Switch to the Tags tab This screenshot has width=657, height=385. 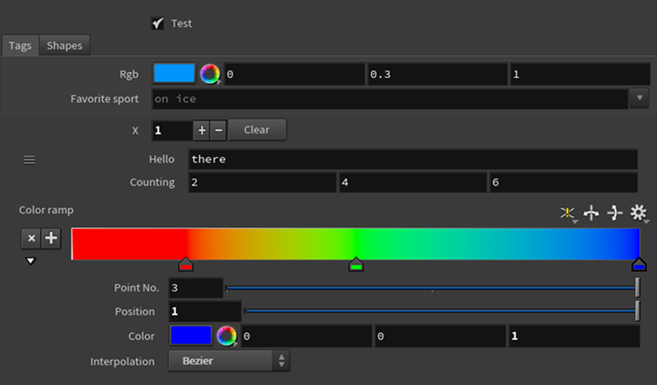[x=20, y=45]
